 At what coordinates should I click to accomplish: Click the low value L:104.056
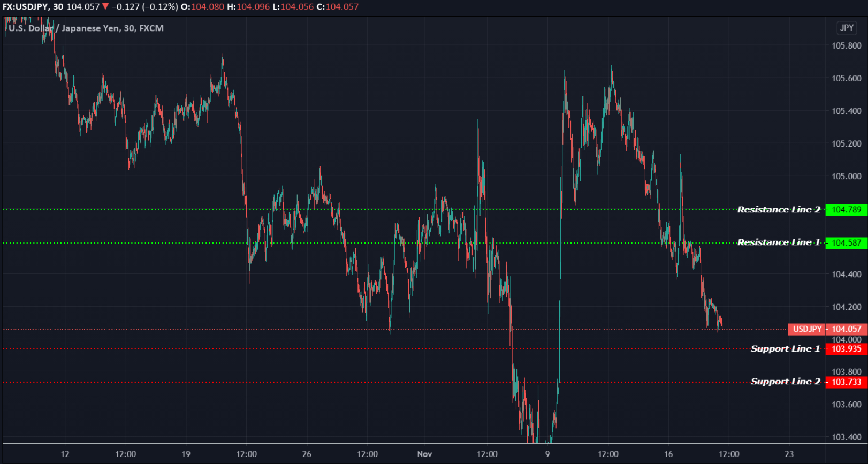pos(293,7)
